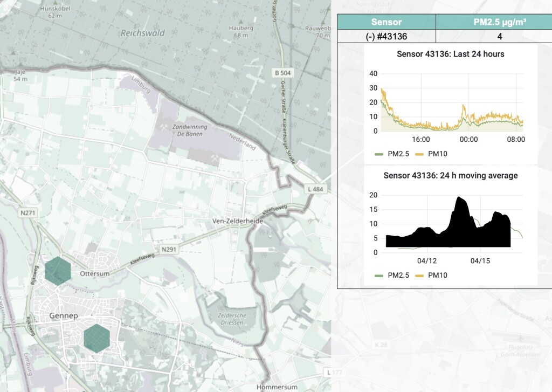Viewport: 552px width, 392px height.
Task: Click the Ven-Zelderheide place label
Action: pos(237,221)
